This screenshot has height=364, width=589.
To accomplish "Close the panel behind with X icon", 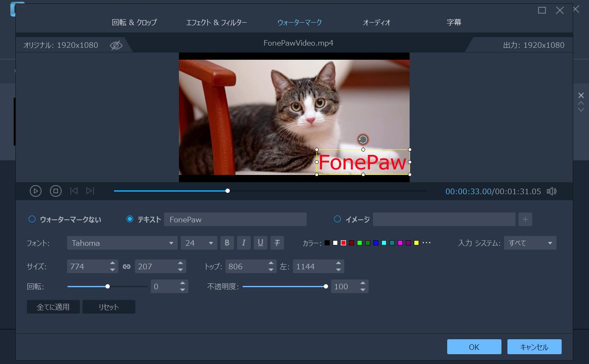I will (x=581, y=95).
